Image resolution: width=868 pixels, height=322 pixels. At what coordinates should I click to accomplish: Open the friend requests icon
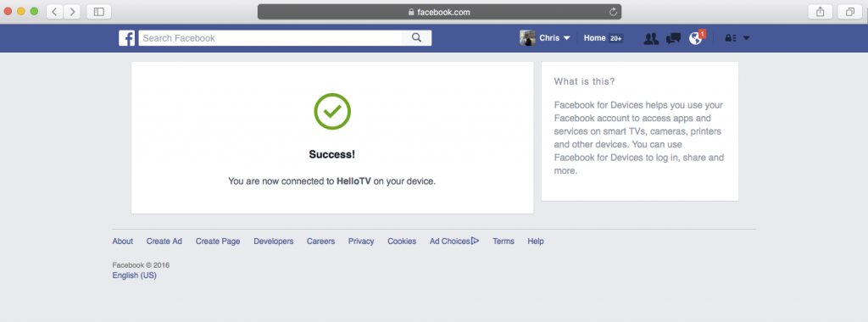point(652,39)
